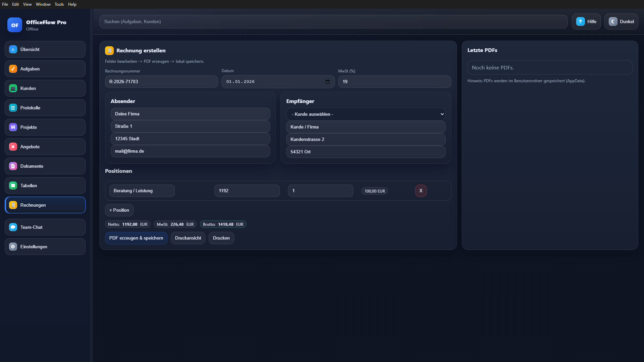Viewport: 644px width, 362px height.
Task: Click the MwSt (%) field showing 19
Action: click(395, 82)
